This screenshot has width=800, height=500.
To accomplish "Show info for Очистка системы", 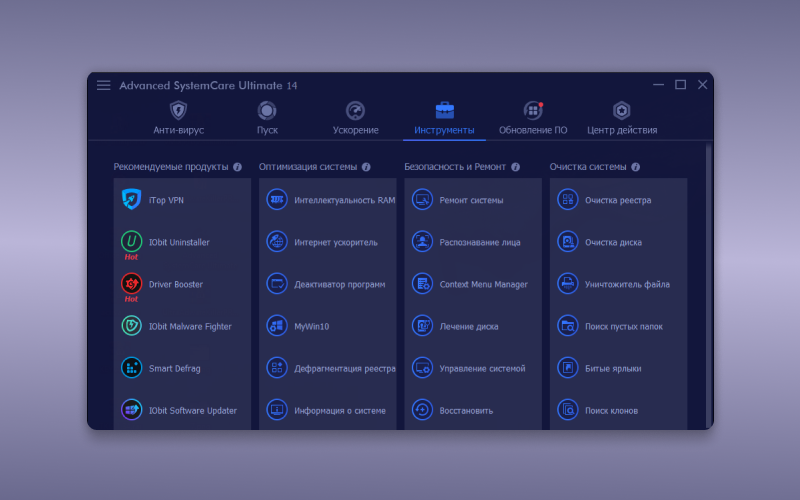I will [x=635, y=167].
